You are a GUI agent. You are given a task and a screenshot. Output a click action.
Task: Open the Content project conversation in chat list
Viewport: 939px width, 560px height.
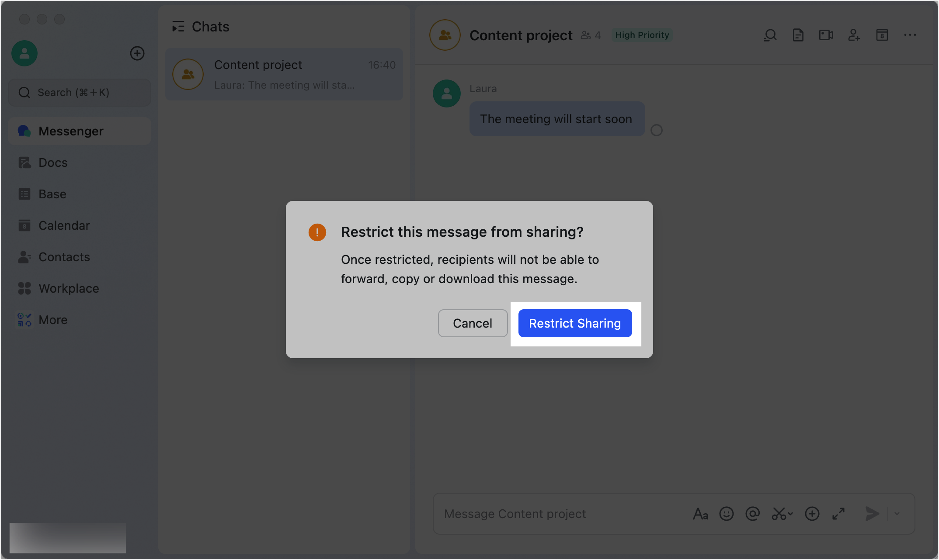pos(284,74)
